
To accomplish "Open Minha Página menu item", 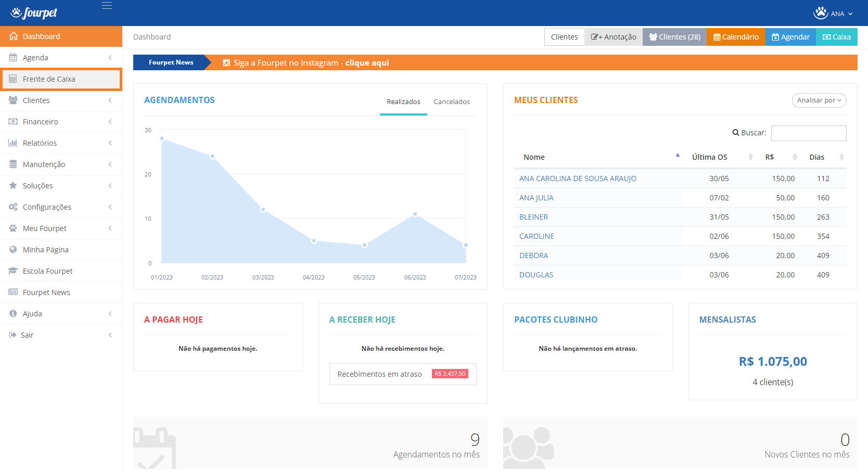I will point(61,250).
